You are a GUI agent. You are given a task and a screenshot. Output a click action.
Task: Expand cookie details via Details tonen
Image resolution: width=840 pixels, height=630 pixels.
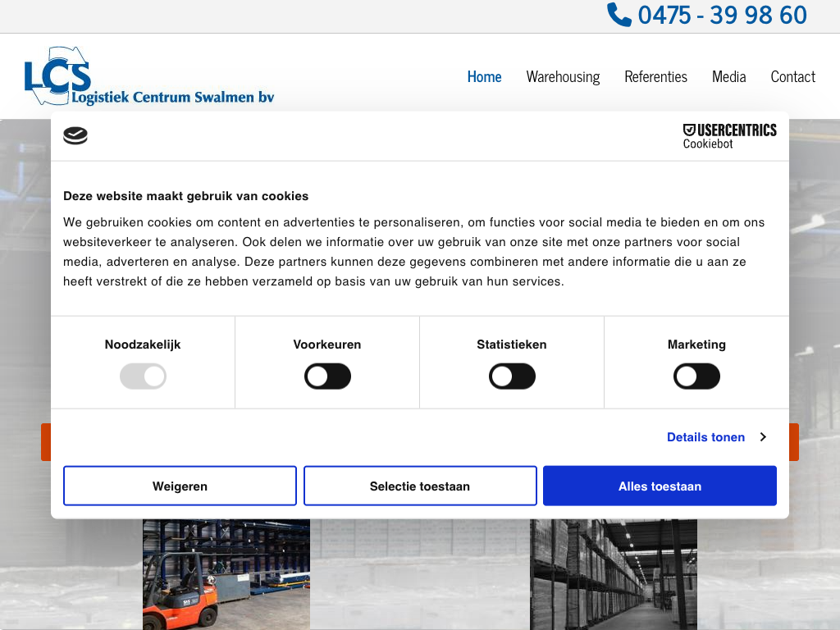[705, 437]
